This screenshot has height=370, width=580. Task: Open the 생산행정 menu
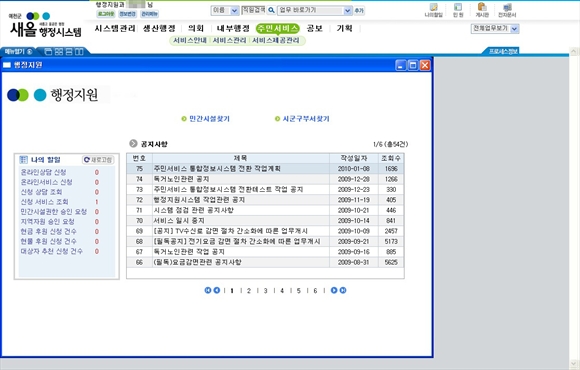click(159, 28)
